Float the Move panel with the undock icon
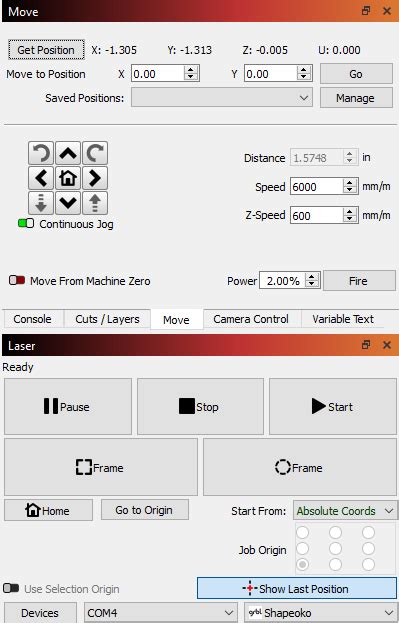This screenshot has height=623, width=399. click(x=366, y=11)
